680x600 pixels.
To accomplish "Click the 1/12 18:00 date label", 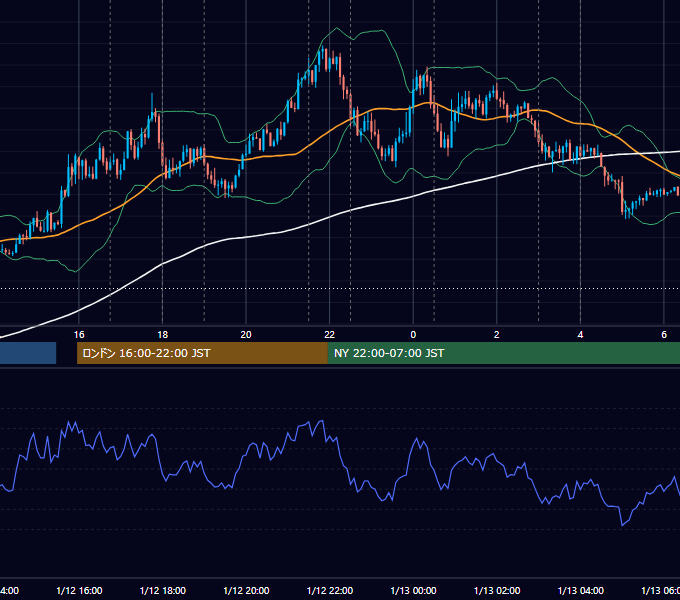I will pyautogui.click(x=163, y=590).
